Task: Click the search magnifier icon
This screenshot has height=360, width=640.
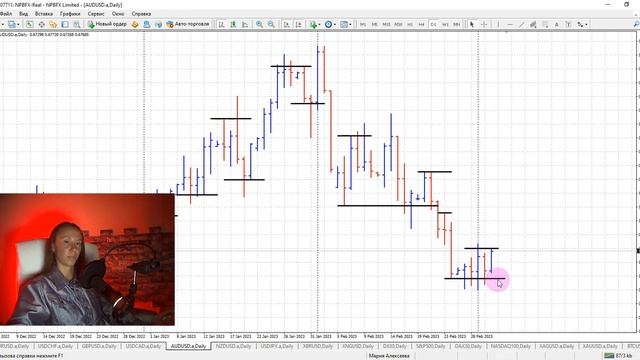Action: click(637, 24)
